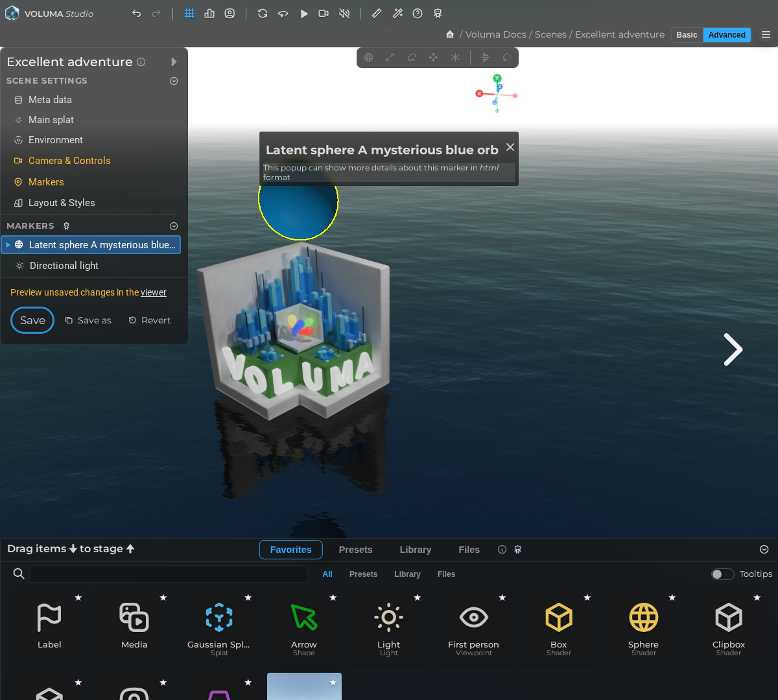Click robot icon beside Markers heading

pos(66,226)
